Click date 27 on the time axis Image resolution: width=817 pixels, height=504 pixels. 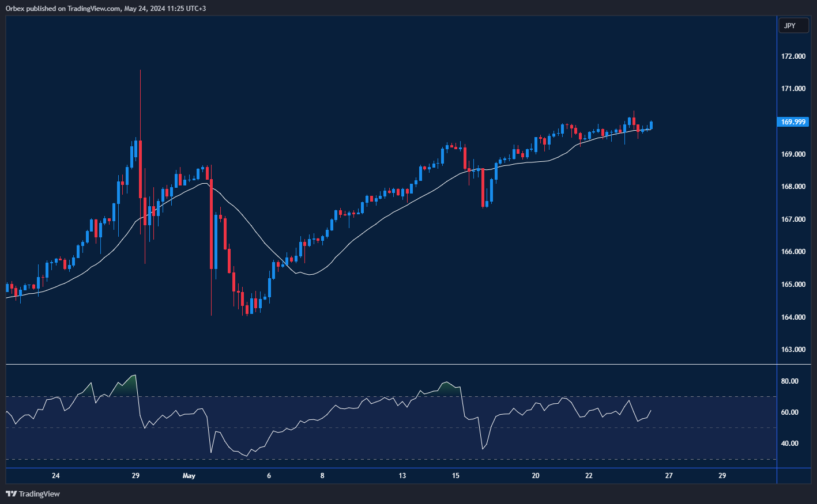(x=669, y=476)
